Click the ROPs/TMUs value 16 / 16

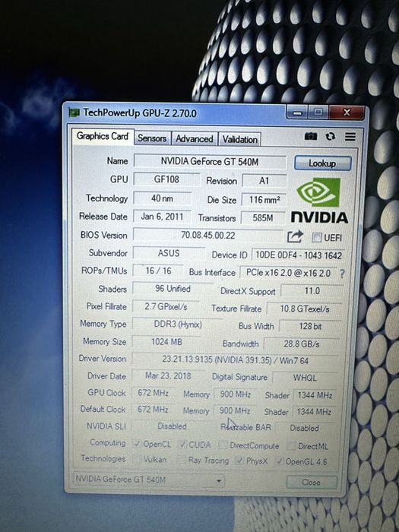coord(158,271)
